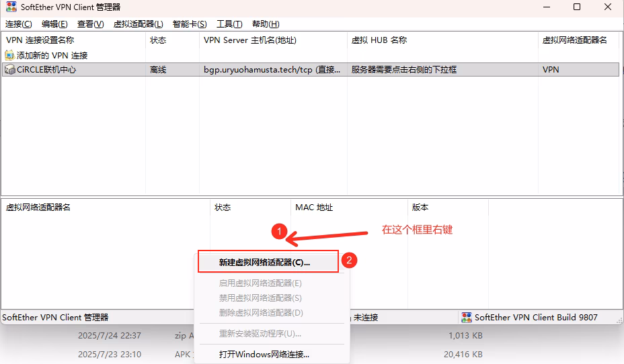The width and height of the screenshot is (624, 364).
Task: Click the CiRCLE联机中心 connection icon
Action: pos(9,69)
